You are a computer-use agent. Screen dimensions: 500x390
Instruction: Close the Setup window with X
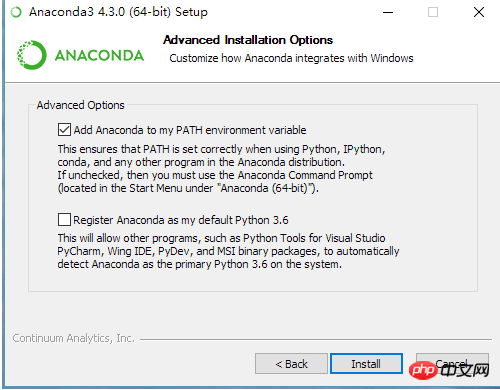(x=479, y=12)
